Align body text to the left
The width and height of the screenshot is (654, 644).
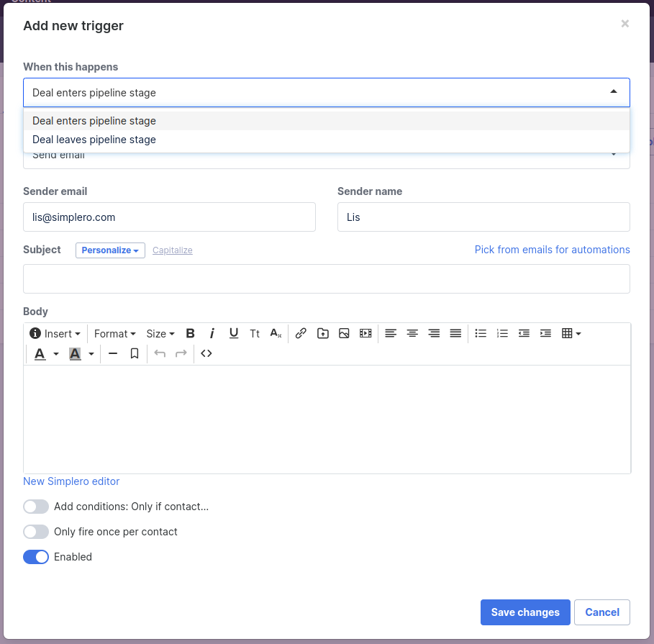(x=391, y=333)
